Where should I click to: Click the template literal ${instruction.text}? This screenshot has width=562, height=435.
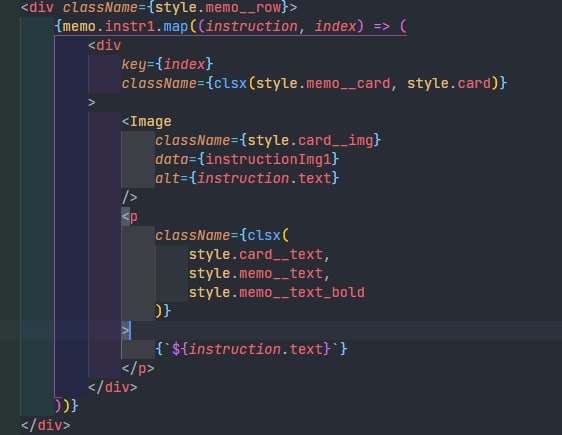click(x=251, y=349)
